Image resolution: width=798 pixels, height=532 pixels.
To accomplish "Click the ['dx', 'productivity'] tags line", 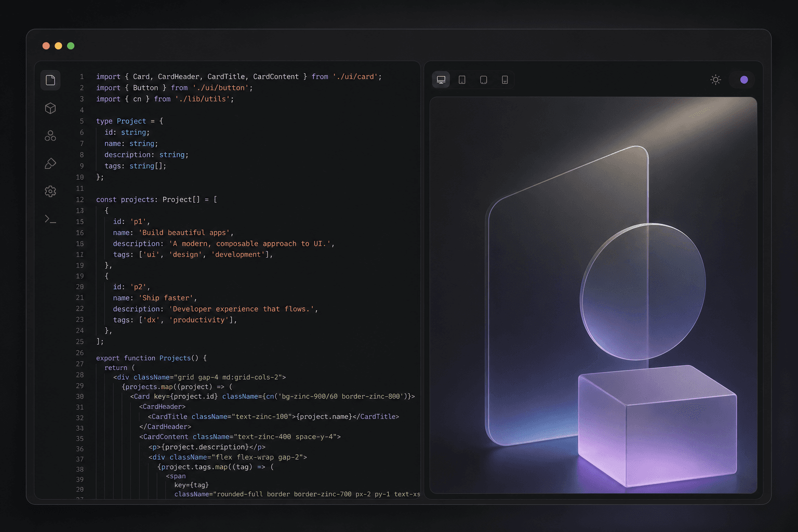I will [x=175, y=320].
